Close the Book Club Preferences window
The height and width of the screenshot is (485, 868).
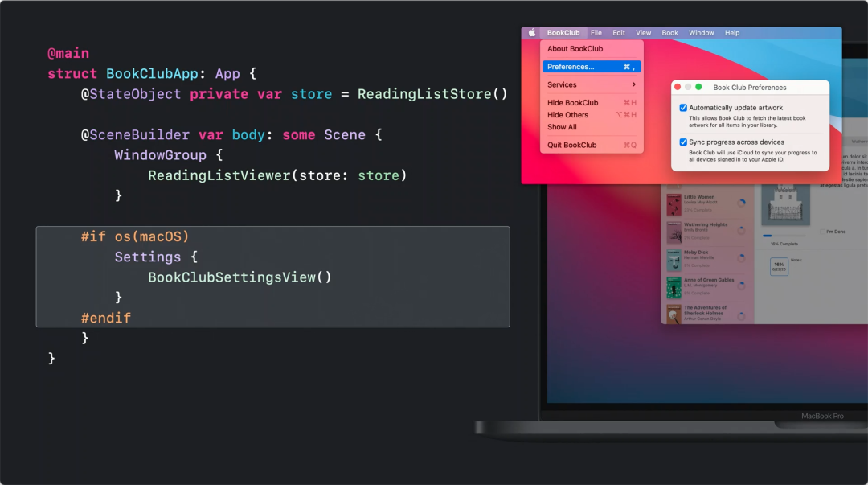[x=678, y=87]
